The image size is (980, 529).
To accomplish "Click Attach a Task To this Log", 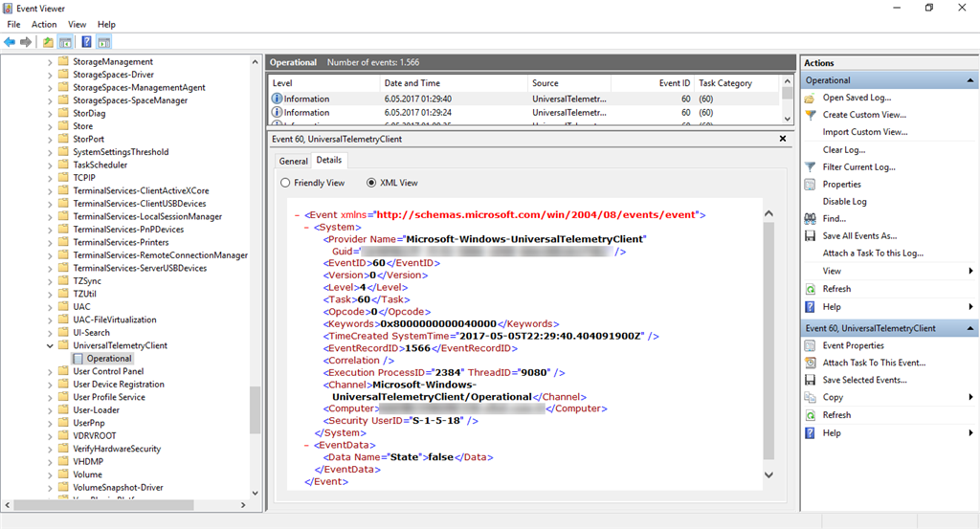I will pyautogui.click(x=873, y=253).
